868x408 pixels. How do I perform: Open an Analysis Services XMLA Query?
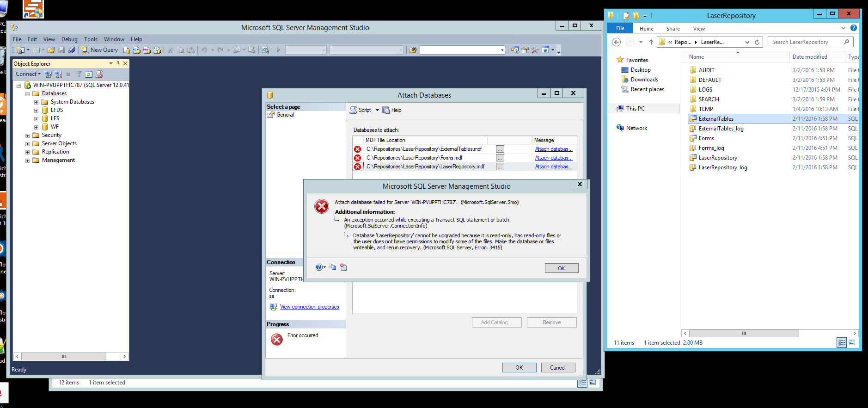point(157,50)
